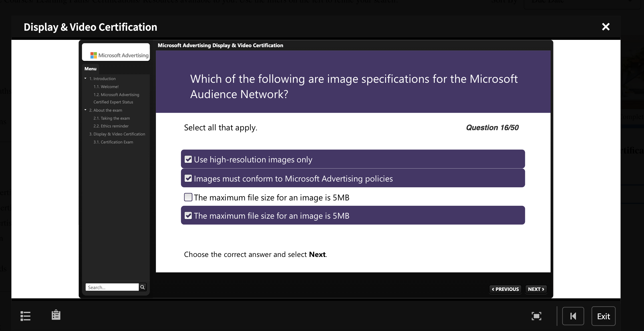The width and height of the screenshot is (644, 331).
Task: Go back with the PREVIOUS button
Action: point(505,289)
